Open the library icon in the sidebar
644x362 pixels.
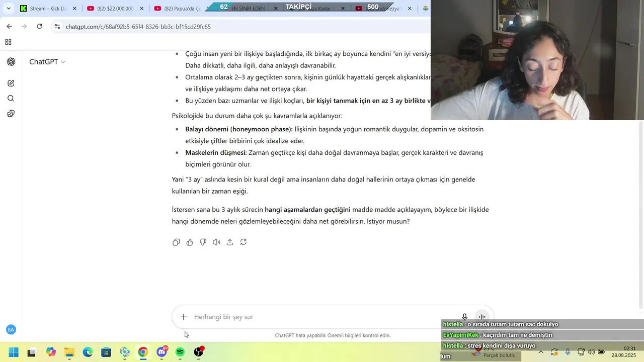coord(11,114)
